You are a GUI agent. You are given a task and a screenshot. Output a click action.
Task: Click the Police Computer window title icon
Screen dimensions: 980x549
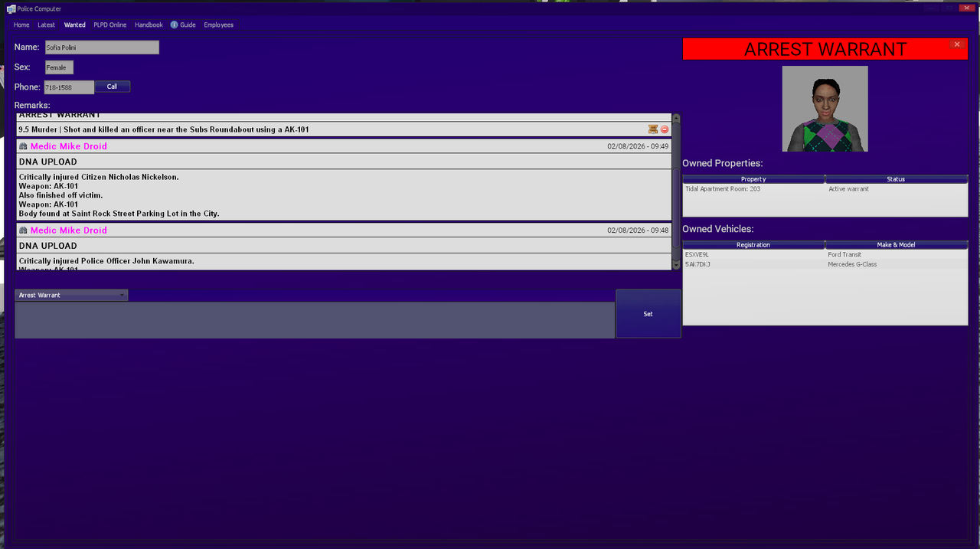coord(11,9)
